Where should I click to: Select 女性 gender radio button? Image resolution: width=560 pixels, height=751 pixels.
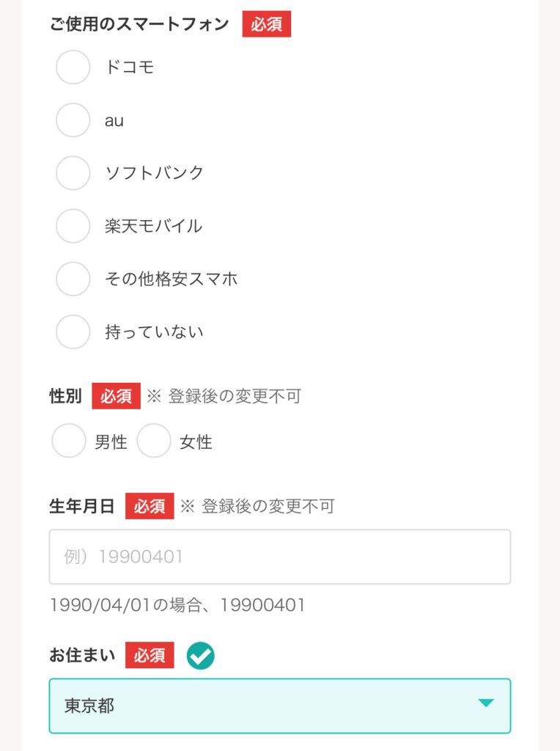pos(154,442)
